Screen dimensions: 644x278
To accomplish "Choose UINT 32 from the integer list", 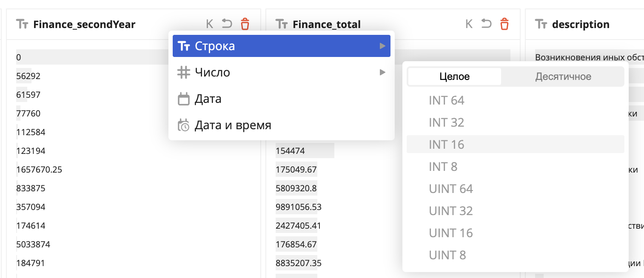I will (x=451, y=211).
